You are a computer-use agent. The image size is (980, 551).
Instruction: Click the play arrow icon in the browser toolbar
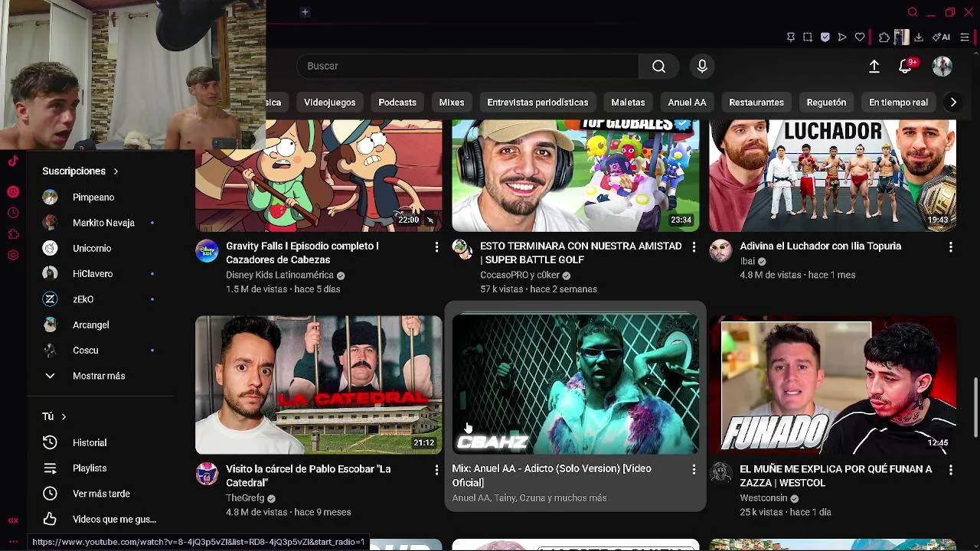coord(842,37)
